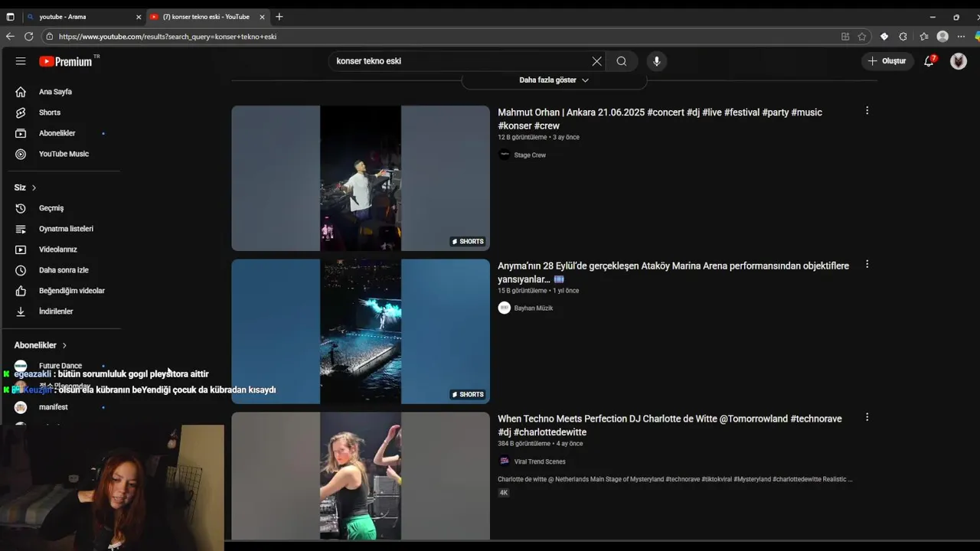Open Shorts in the sidebar
Image resolution: width=980 pixels, height=551 pixels.
[50, 112]
